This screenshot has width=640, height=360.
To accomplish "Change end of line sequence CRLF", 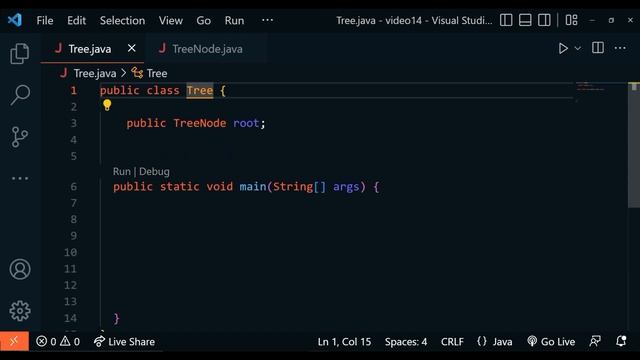I will (x=452, y=342).
